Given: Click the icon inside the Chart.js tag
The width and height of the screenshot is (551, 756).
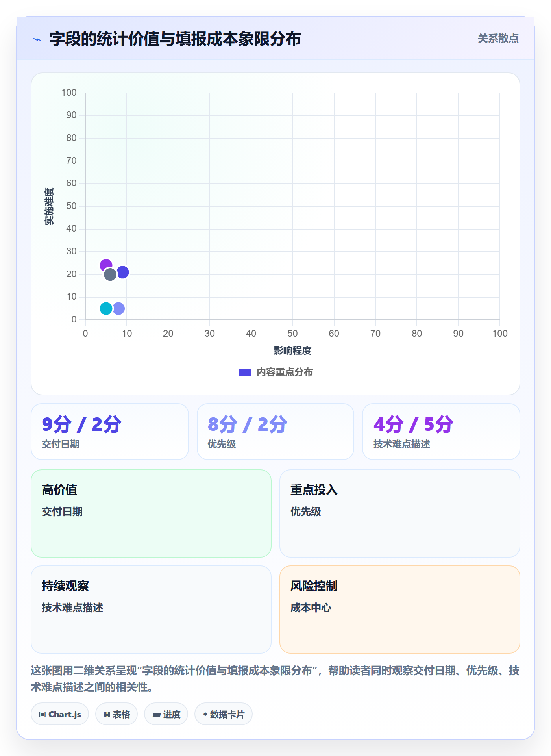Looking at the screenshot, I should coord(43,715).
